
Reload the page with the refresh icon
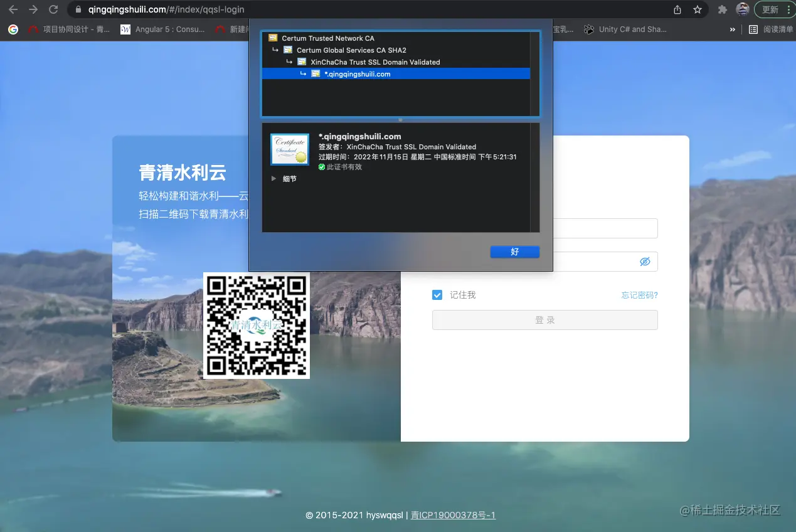[x=54, y=9]
